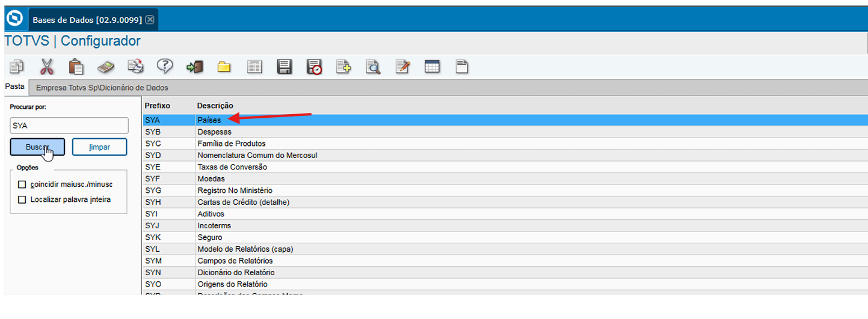This screenshot has width=868, height=319.
Task: Select the SYM prefix cell
Action: (x=169, y=261)
